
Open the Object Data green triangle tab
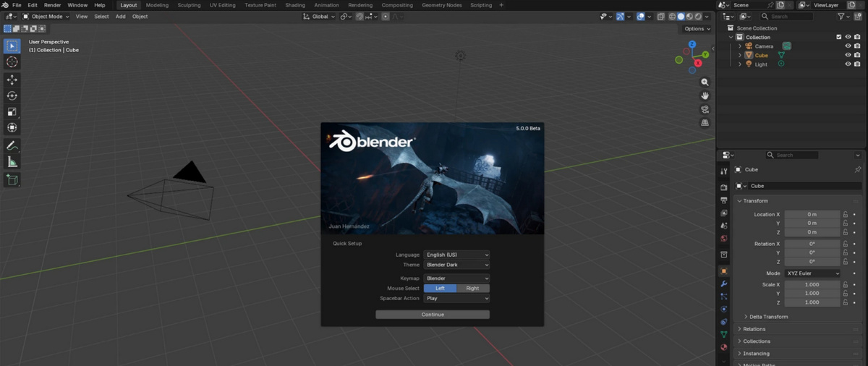[x=724, y=334]
